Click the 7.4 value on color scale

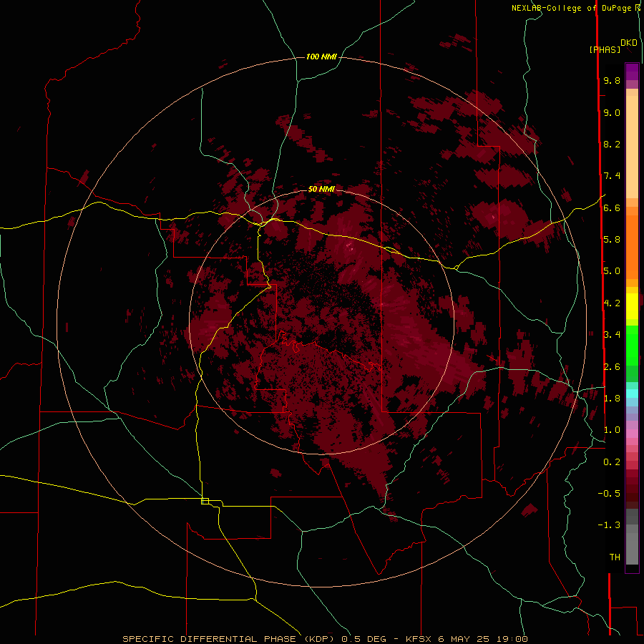pyautogui.click(x=612, y=176)
